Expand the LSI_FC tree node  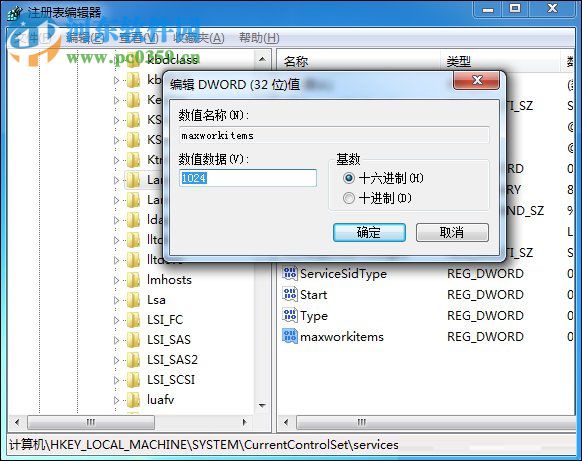(x=116, y=320)
